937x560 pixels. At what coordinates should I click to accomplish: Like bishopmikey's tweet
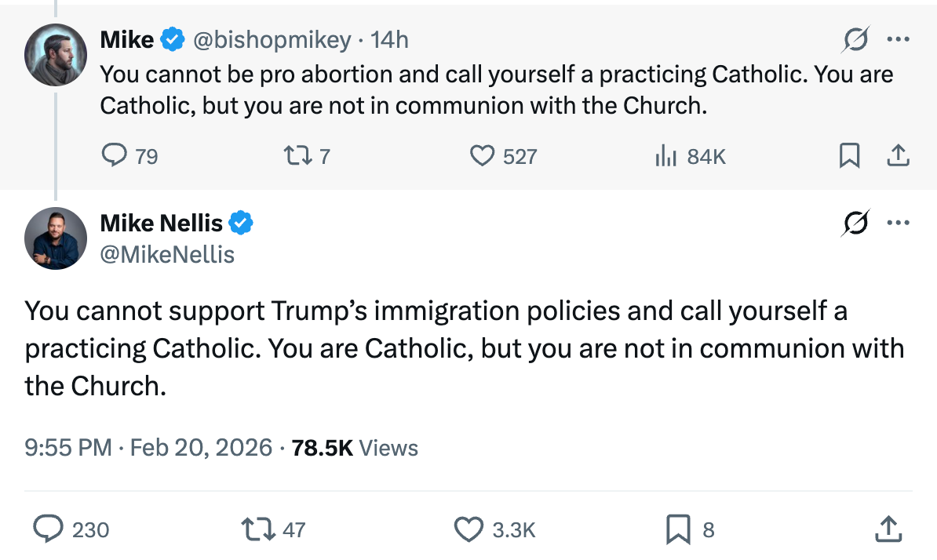(481, 156)
